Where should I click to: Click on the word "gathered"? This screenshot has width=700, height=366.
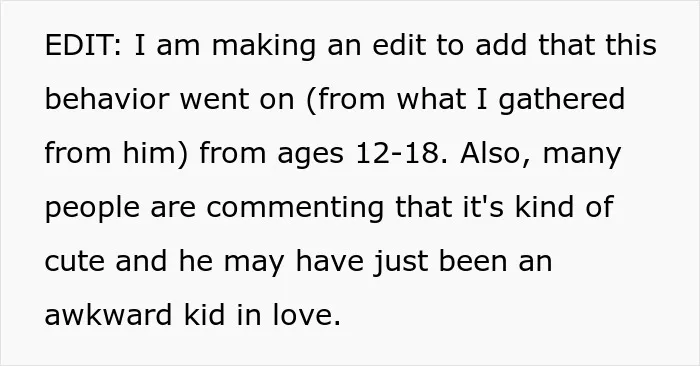[x=562, y=101]
